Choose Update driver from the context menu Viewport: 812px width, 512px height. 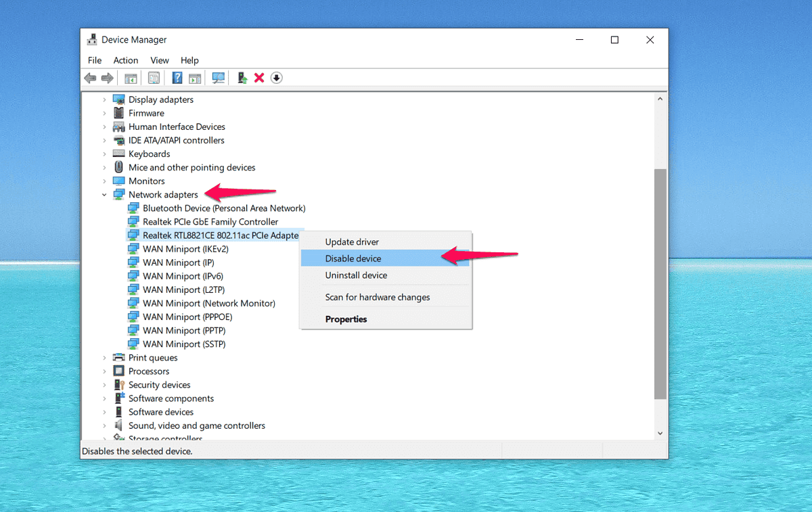click(x=352, y=241)
